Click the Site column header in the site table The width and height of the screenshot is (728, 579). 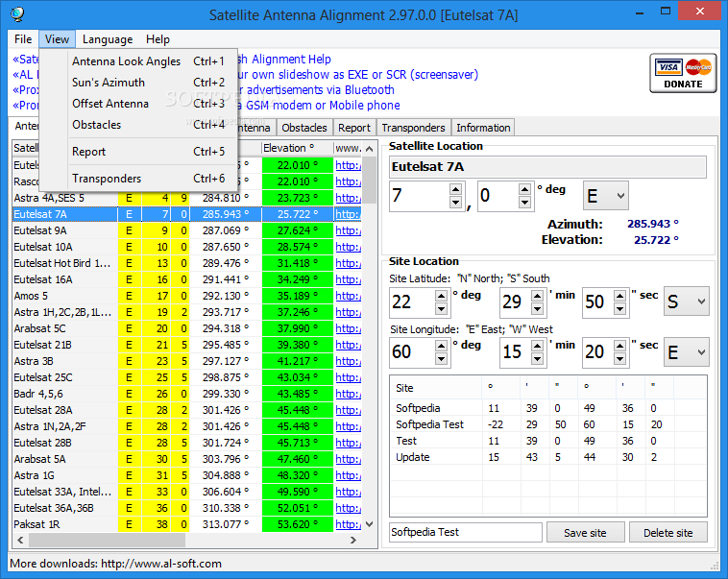[436, 388]
